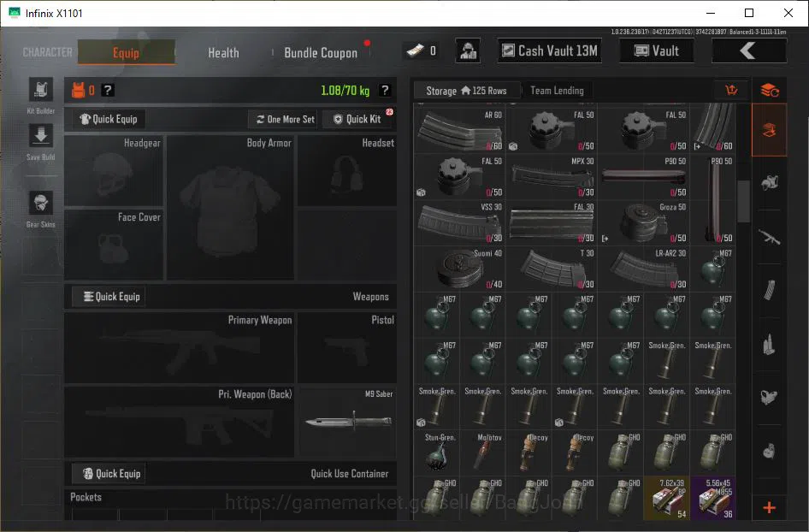
Task: Open the operator profile icon next to cash
Action: pos(468,50)
